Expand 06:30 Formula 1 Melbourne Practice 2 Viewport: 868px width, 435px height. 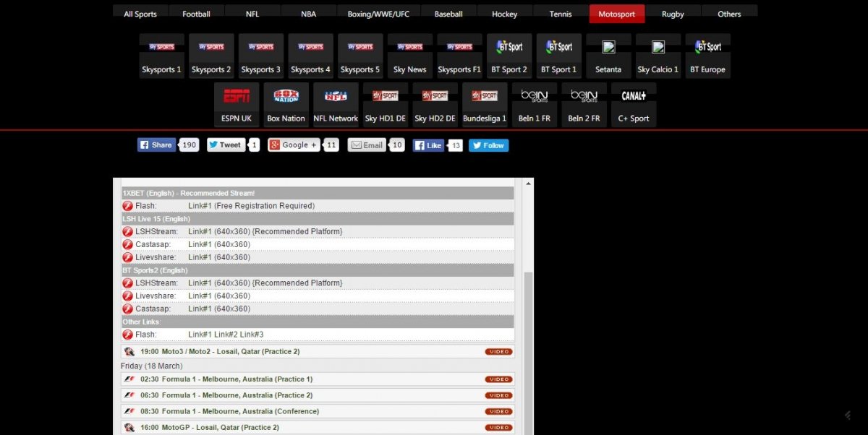318,395
